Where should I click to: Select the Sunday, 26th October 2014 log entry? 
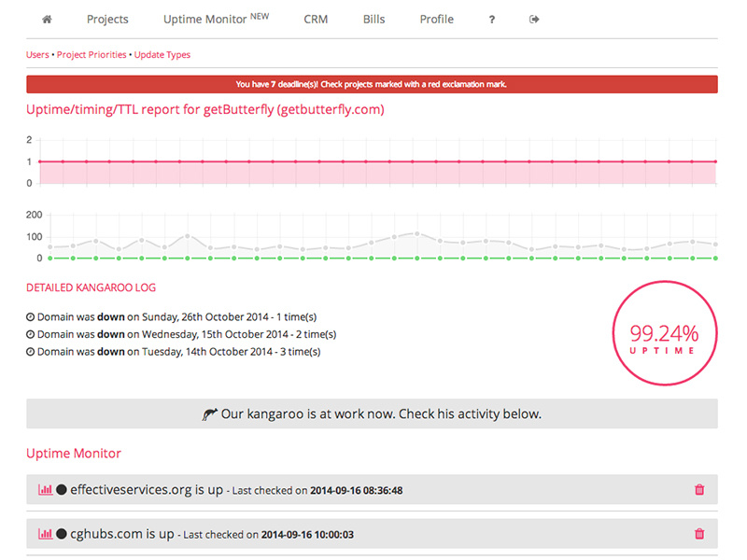pyautogui.click(x=172, y=317)
